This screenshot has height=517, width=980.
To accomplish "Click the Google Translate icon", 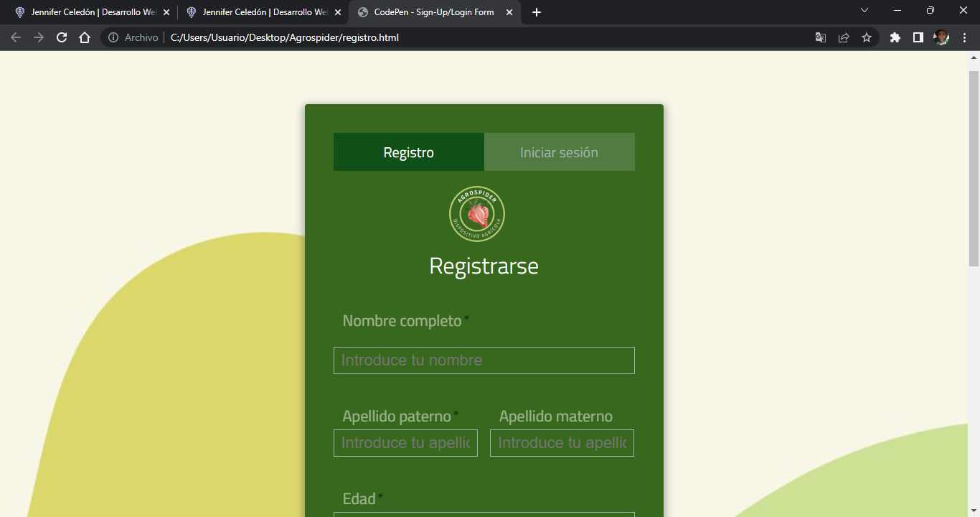I will (821, 38).
